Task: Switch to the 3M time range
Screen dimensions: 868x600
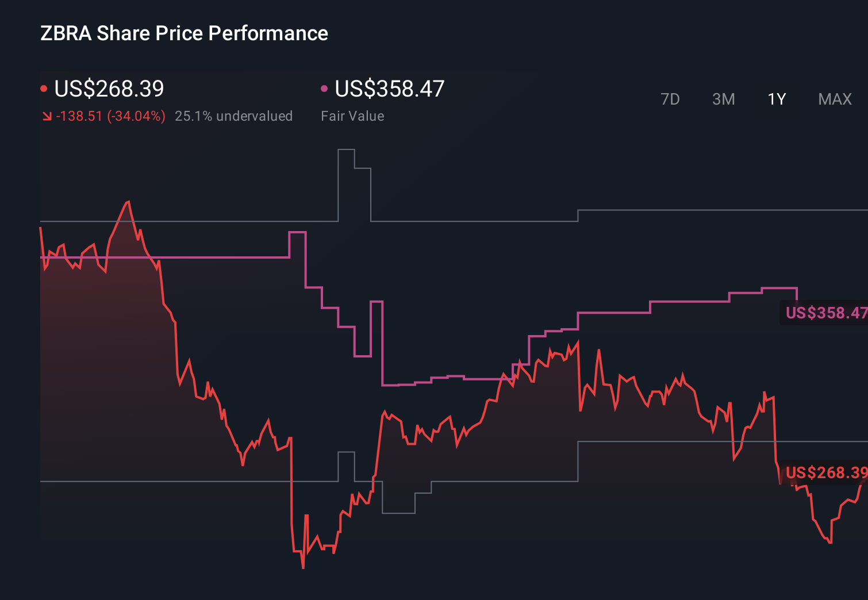Action: pyautogui.click(x=723, y=99)
